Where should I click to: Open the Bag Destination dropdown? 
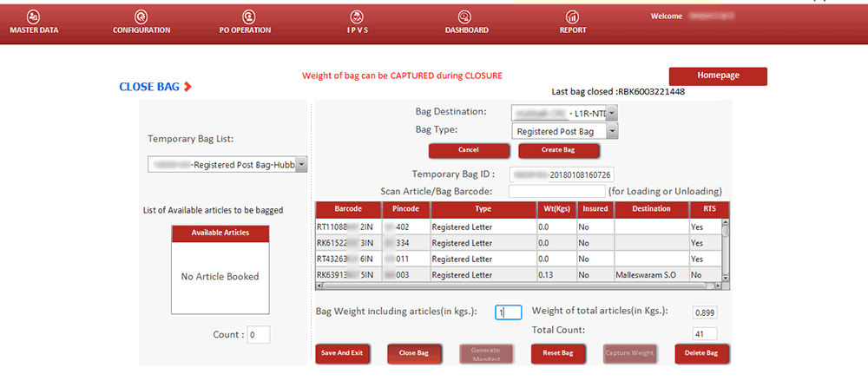(x=611, y=113)
